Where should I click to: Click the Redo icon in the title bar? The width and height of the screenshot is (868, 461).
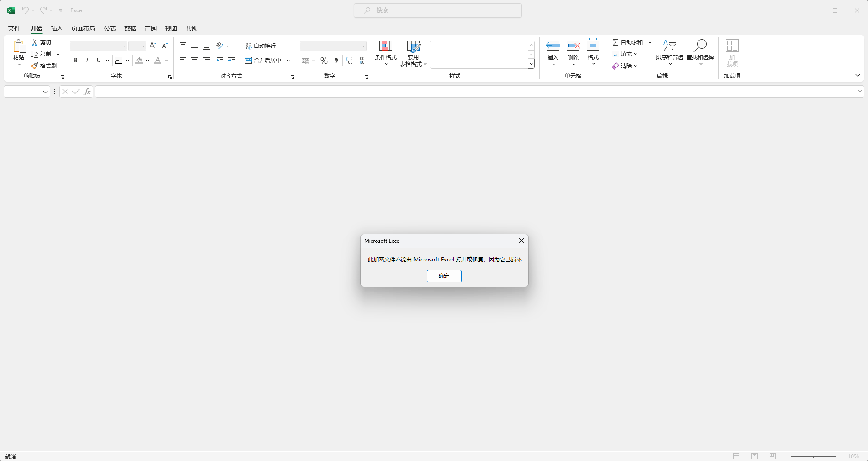click(x=43, y=10)
